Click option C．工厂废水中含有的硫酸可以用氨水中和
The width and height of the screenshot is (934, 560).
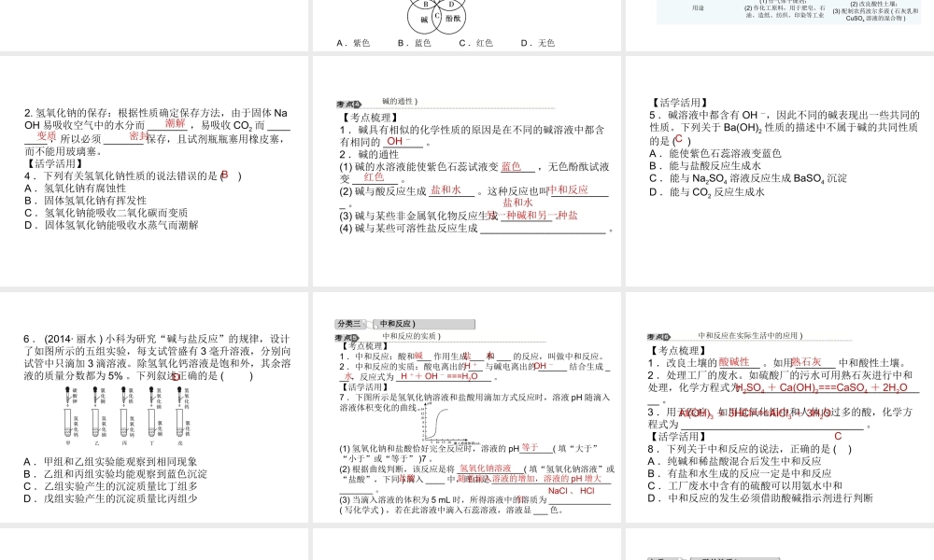coord(744,485)
